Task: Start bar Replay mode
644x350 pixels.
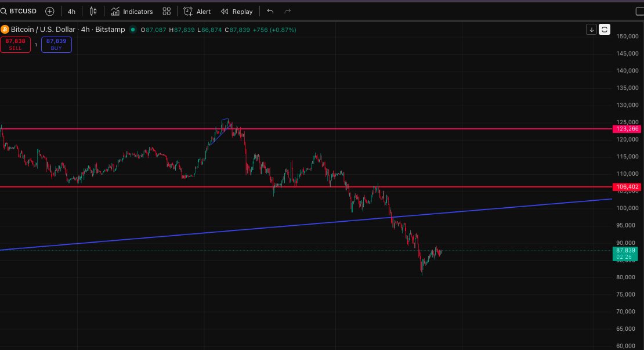Action: click(x=237, y=12)
